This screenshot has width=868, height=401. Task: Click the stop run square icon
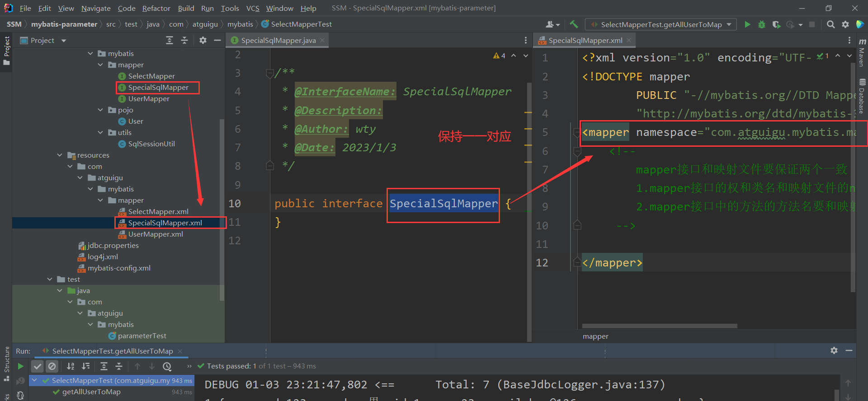coord(812,24)
